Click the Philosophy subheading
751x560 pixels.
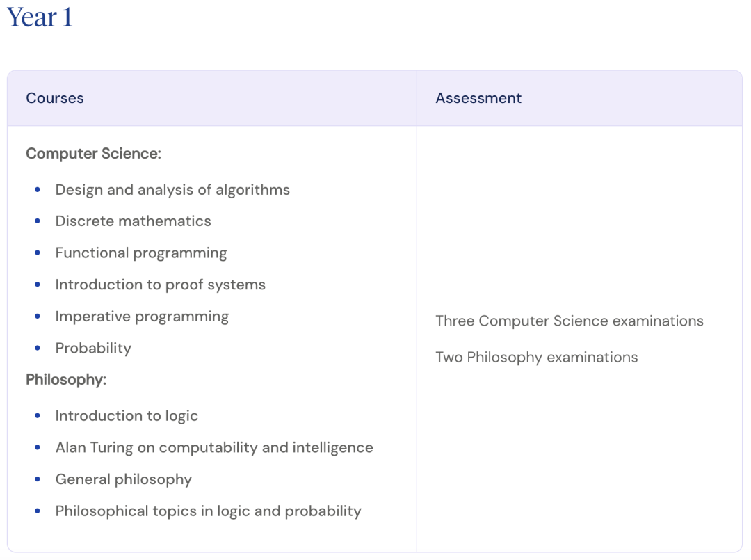click(66, 379)
